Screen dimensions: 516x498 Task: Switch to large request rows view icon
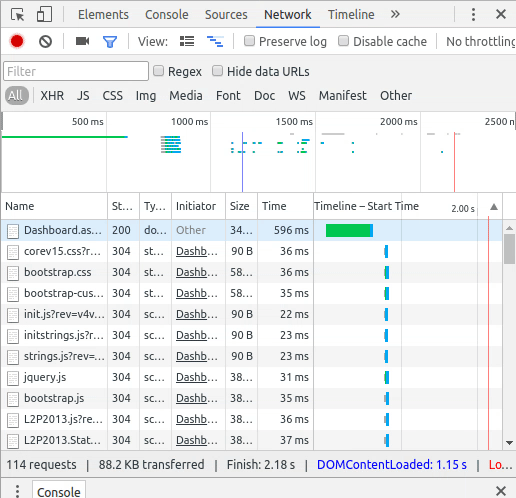(x=187, y=41)
